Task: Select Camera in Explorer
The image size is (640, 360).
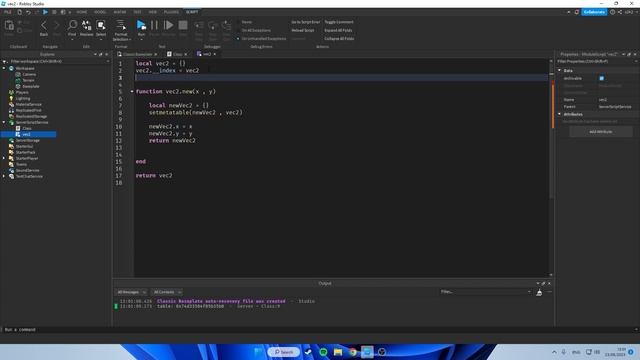Action: [29, 75]
